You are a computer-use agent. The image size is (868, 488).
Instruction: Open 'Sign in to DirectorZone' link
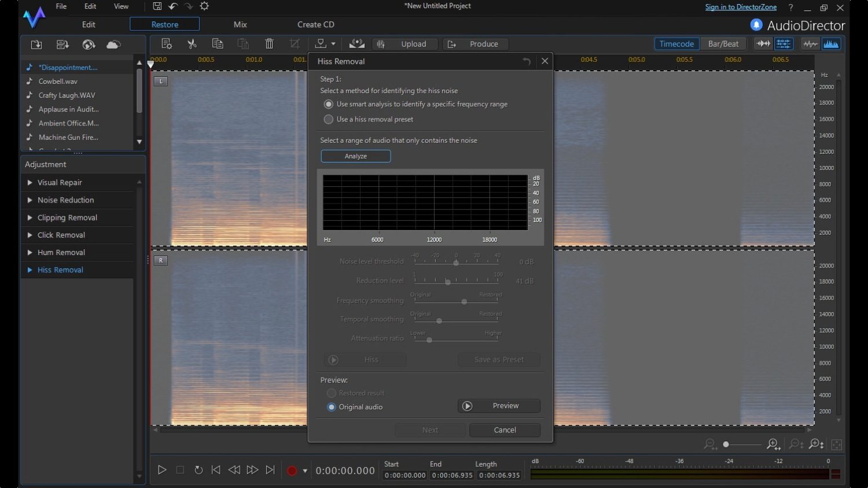click(741, 7)
